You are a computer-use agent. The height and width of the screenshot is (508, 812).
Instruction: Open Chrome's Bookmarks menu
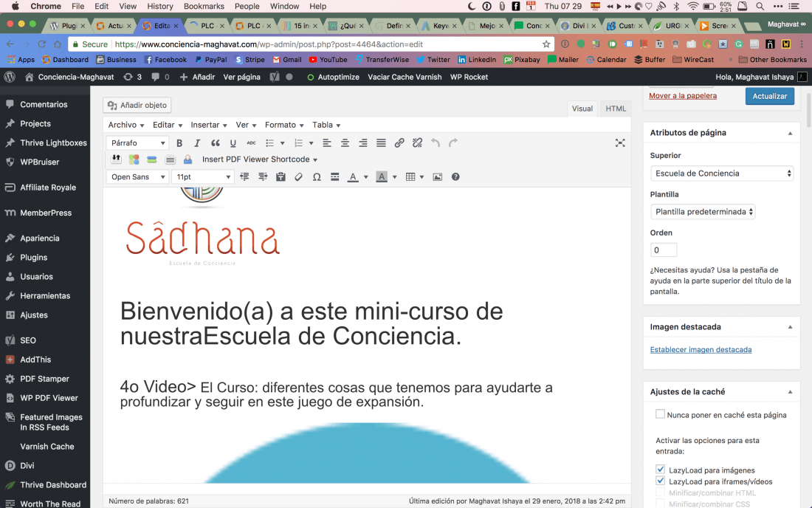coord(204,6)
